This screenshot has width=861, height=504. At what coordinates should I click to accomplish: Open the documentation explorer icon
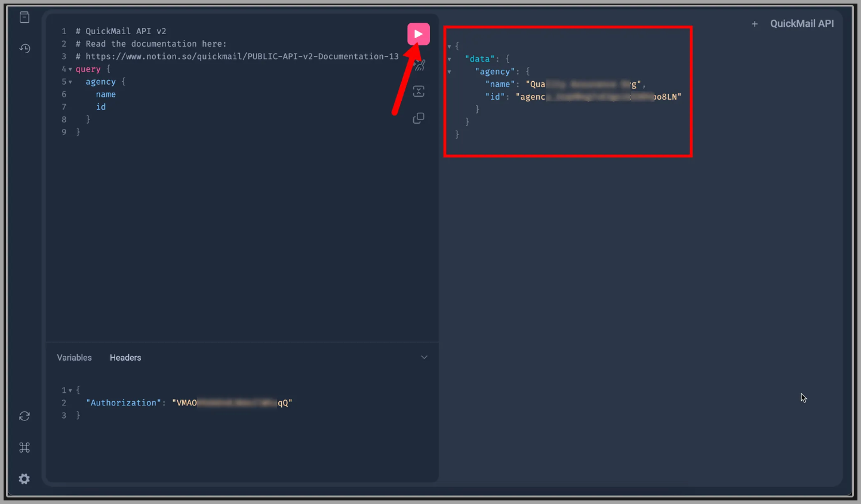(x=24, y=17)
